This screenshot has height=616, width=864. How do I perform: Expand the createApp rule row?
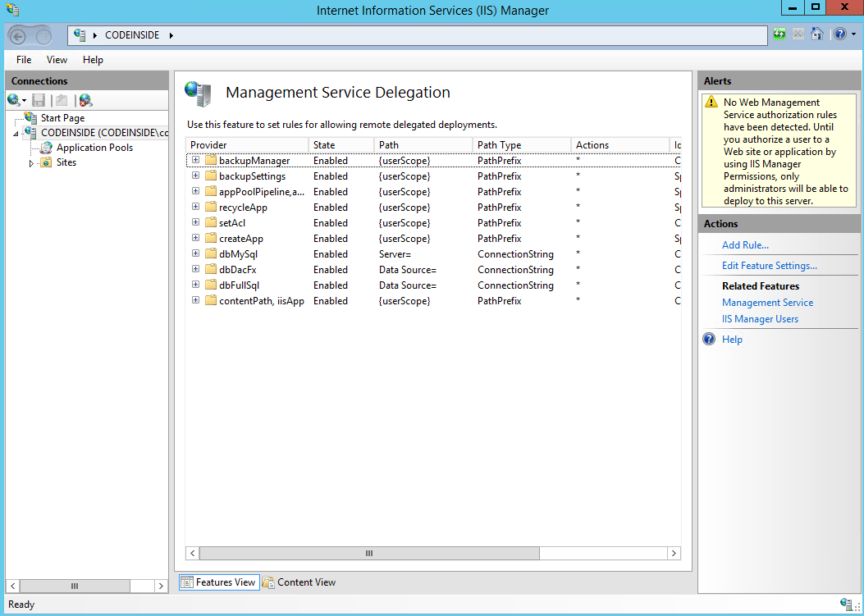tap(195, 238)
